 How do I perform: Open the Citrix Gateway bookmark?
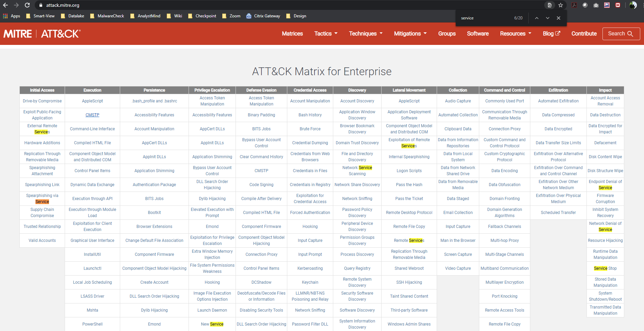tap(263, 16)
